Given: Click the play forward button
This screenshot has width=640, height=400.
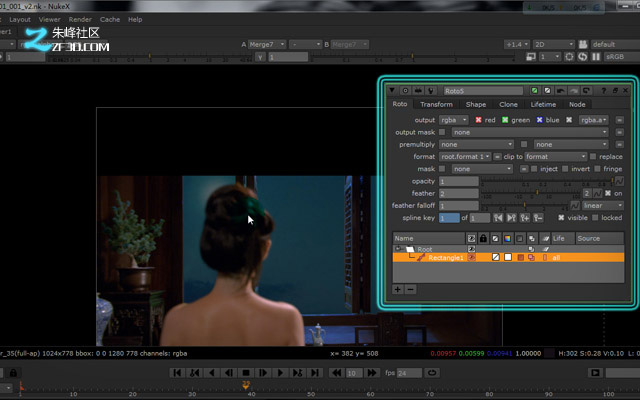Looking at the screenshot, I should tap(280, 373).
